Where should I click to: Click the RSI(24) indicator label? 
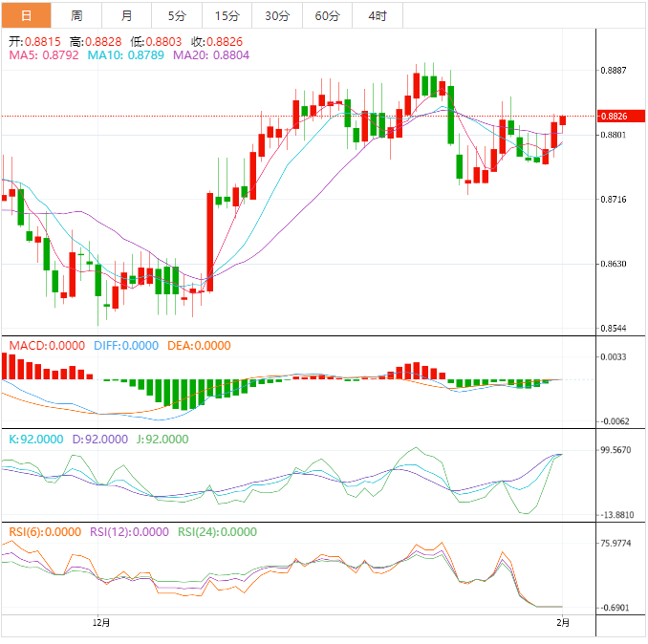(x=217, y=532)
